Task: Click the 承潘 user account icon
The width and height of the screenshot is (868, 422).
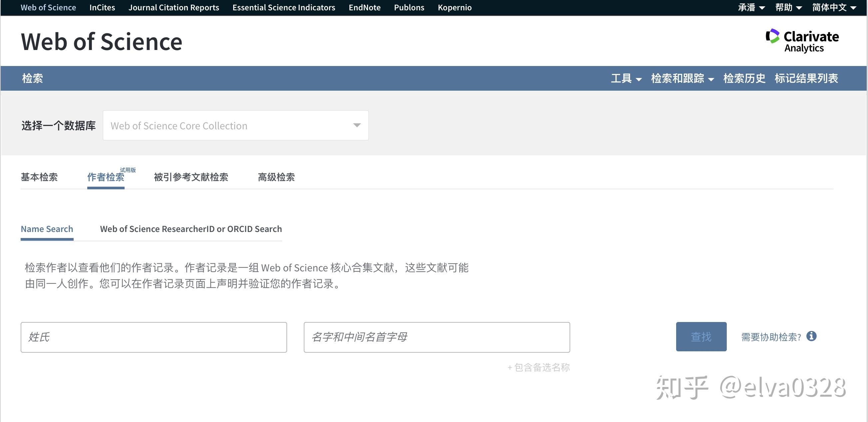Action: click(747, 7)
